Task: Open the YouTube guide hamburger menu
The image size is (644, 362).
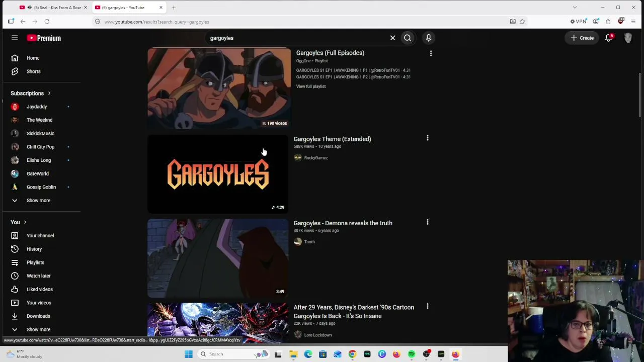Action: click(15, 38)
